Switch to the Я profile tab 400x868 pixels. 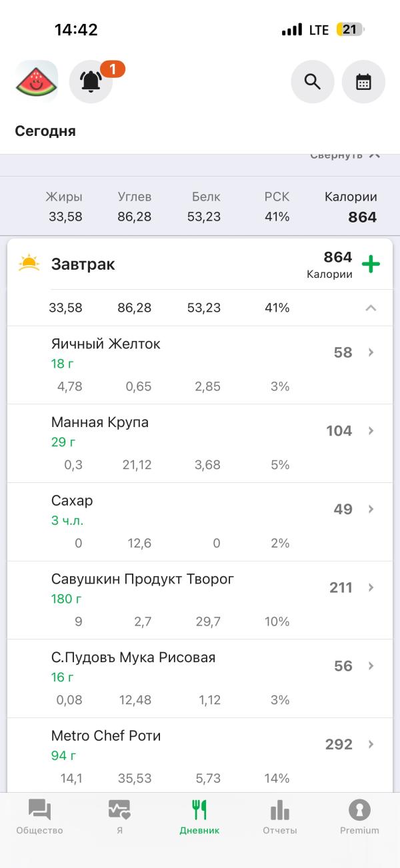click(119, 817)
